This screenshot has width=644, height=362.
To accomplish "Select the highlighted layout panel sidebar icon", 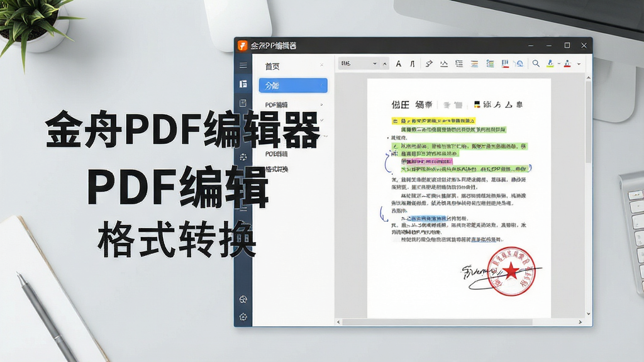I will pos(243,84).
